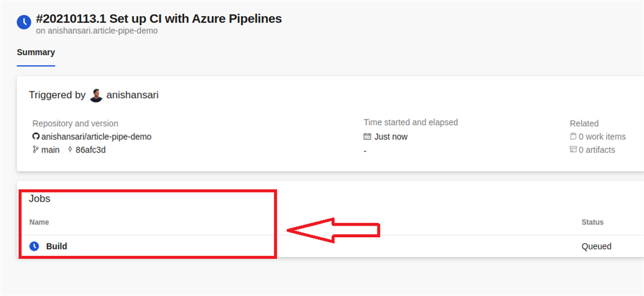Click the artifacts box icon
This screenshot has width=644, height=296.
(573, 150)
